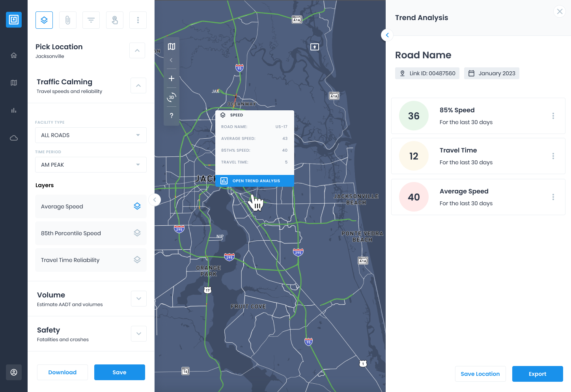Toggle visibility of the Average Speed layer
Screen dimensions: 571x392
tap(137, 206)
